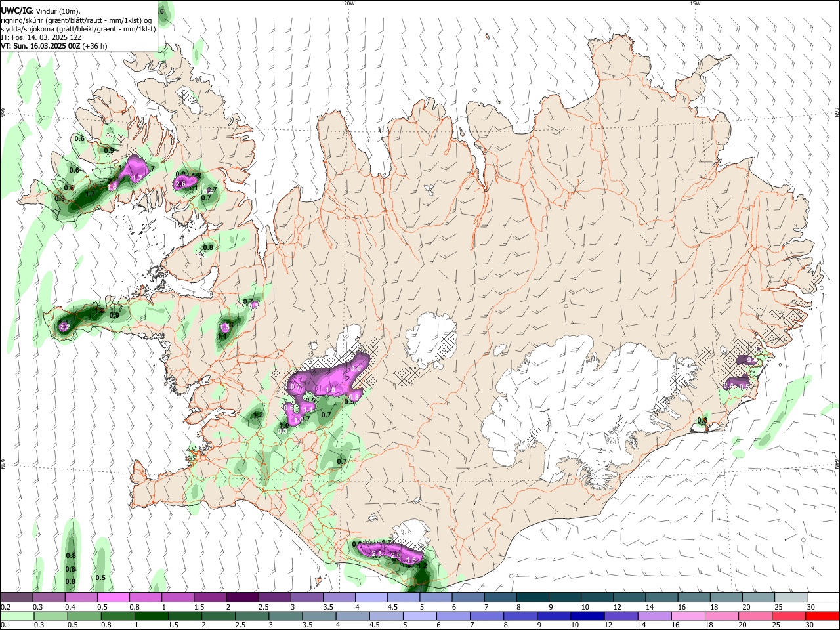Choose the light grey snow swatch for 25–30

(x=791, y=597)
